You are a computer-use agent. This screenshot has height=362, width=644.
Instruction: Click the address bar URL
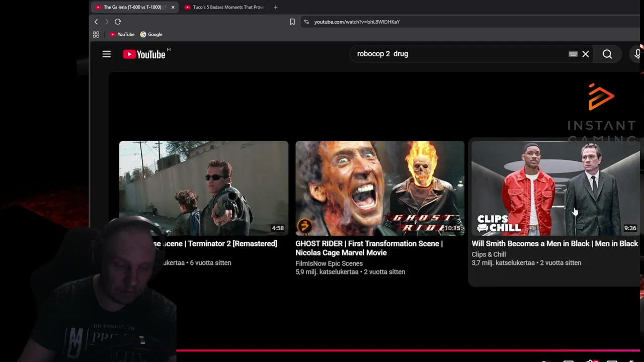357,22
